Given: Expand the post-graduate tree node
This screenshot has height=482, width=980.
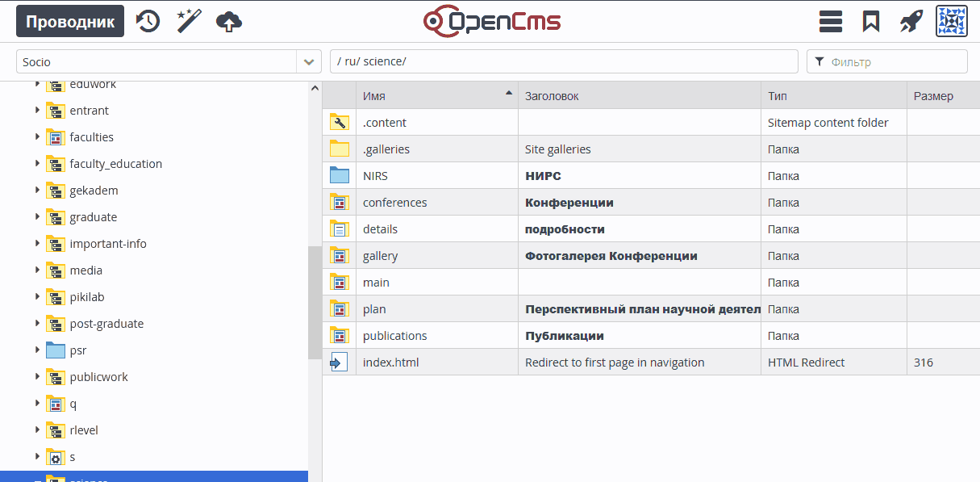Looking at the screenshot, I should (x=37, y=324).
